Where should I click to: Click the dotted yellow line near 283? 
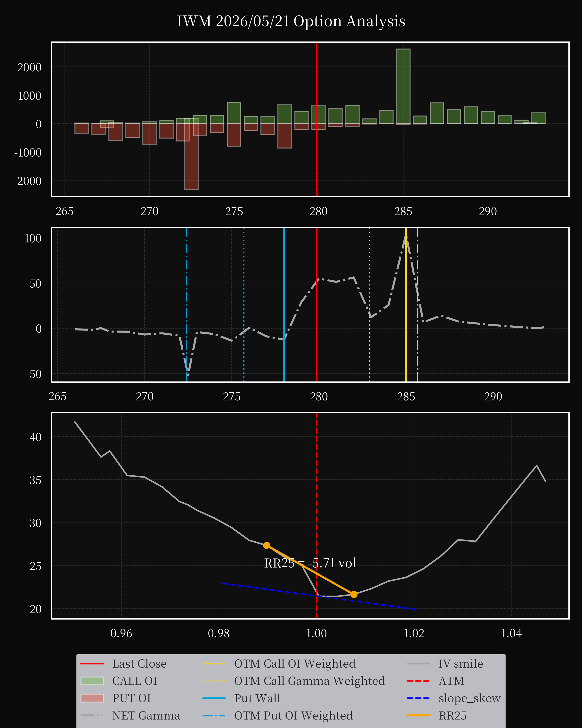[x=369, y=305]
